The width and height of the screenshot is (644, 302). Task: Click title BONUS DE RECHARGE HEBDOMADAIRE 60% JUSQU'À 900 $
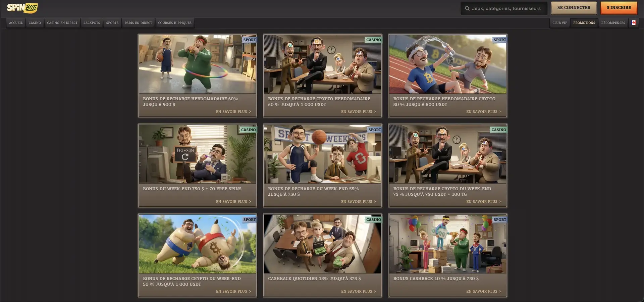pos(191,102)
